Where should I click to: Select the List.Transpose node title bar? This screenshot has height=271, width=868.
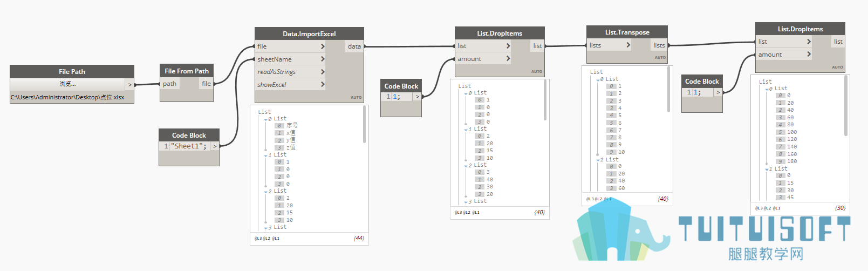[627, 32]
